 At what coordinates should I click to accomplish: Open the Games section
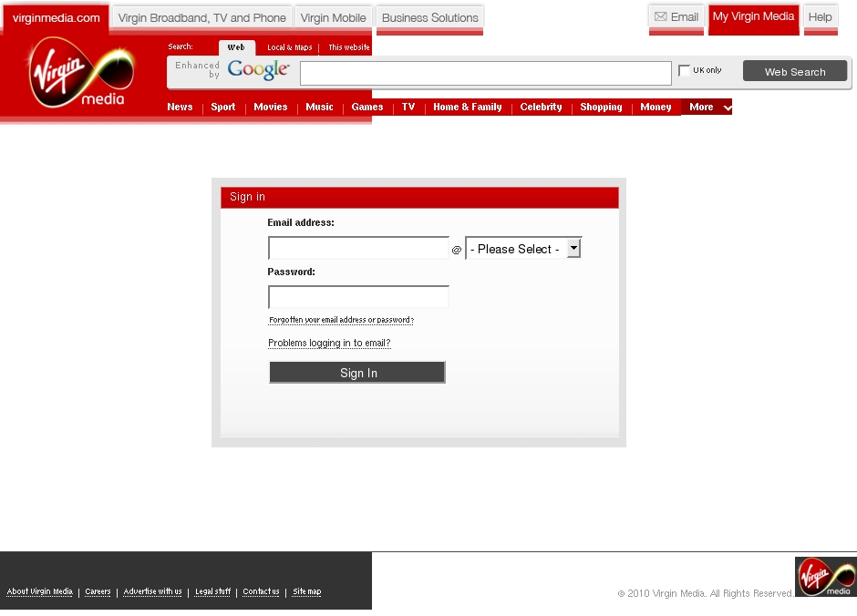coord(367,107)
